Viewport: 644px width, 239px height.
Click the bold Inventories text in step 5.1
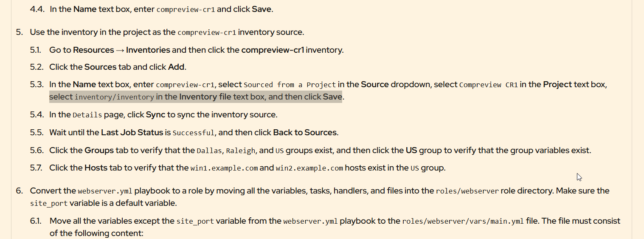(x=148, y=50)
